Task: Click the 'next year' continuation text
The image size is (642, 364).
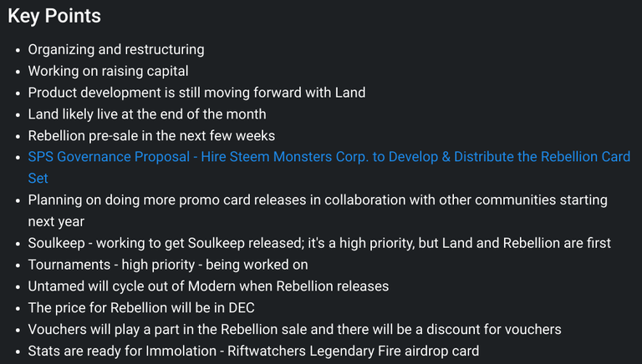Action: 56,222
